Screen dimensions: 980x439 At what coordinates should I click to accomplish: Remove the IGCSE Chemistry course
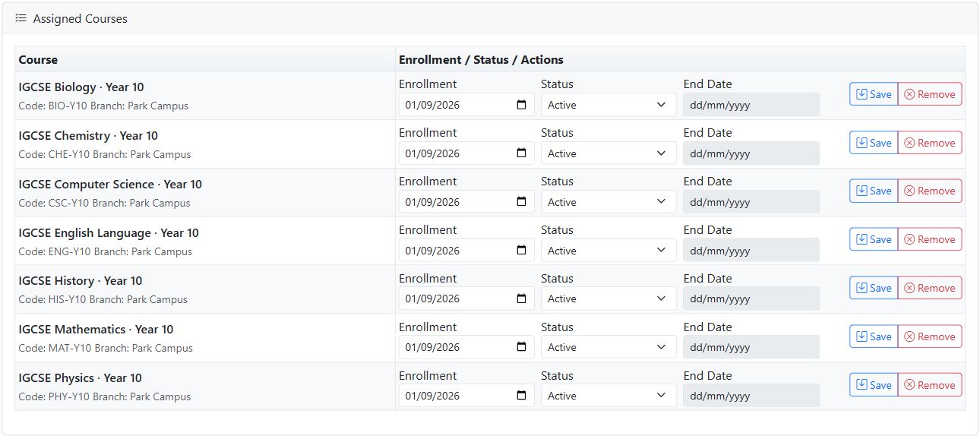930,143
